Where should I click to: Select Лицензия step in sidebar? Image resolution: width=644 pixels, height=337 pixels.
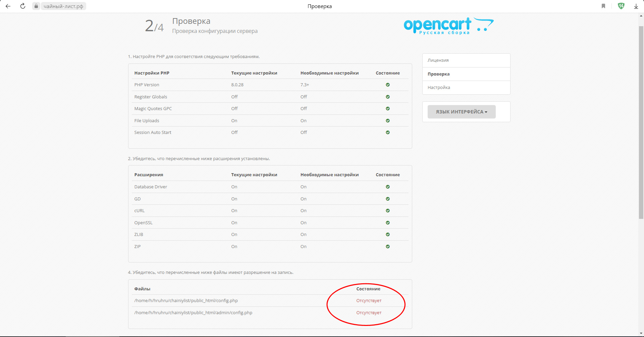click(438, 60)
